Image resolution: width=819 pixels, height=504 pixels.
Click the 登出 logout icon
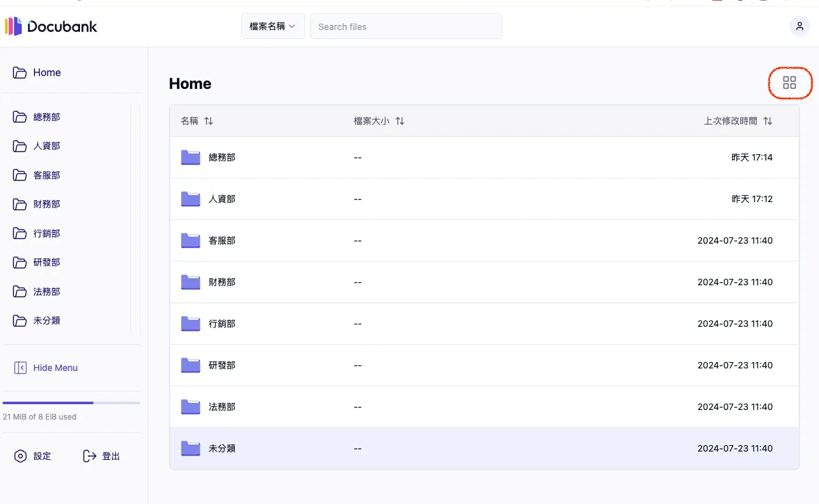click(x=90, y=456)
